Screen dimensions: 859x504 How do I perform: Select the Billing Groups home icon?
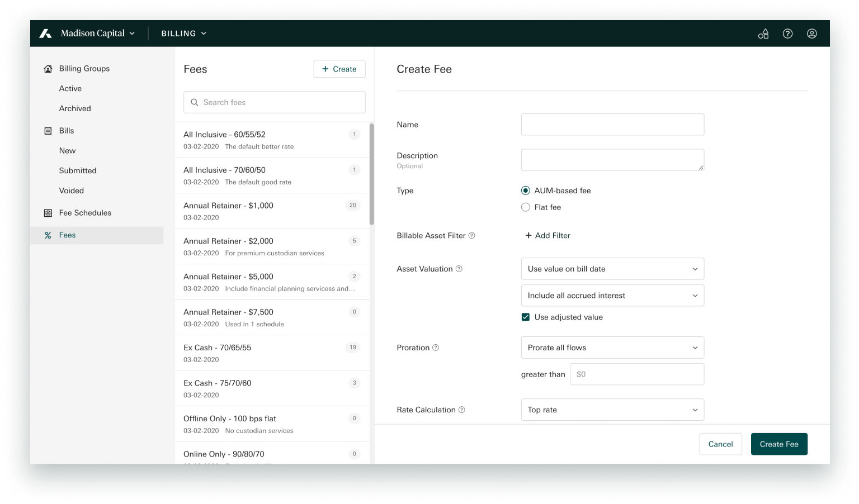(48, 68)
